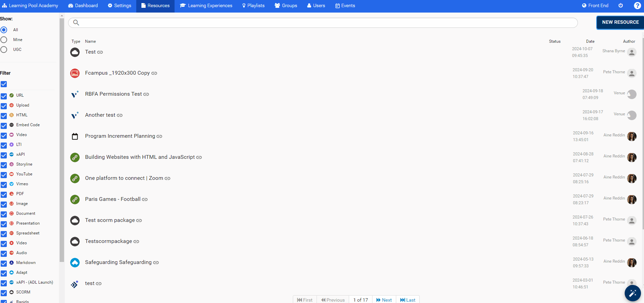The image size is (644, 303).
Task: Click the help question mark icon
Action: pos(637,6)
